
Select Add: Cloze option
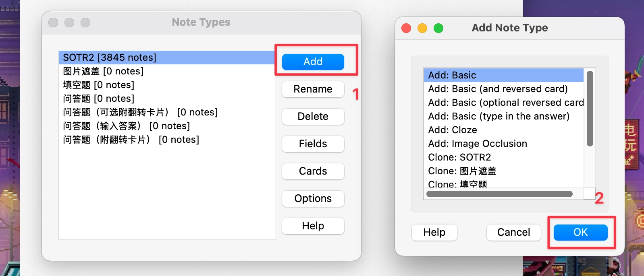tap(453, 130)
